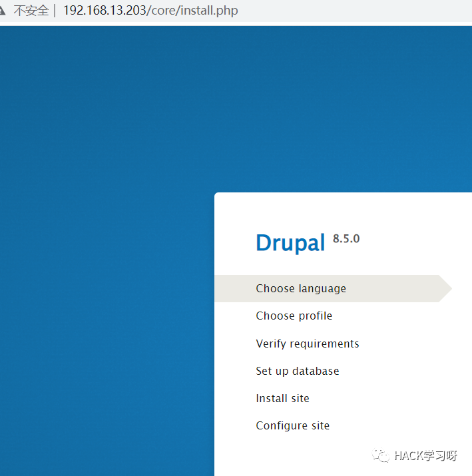This screenshot has width=472, height=476.
Task: Select the Set up database step
Action: coord(298,371)
